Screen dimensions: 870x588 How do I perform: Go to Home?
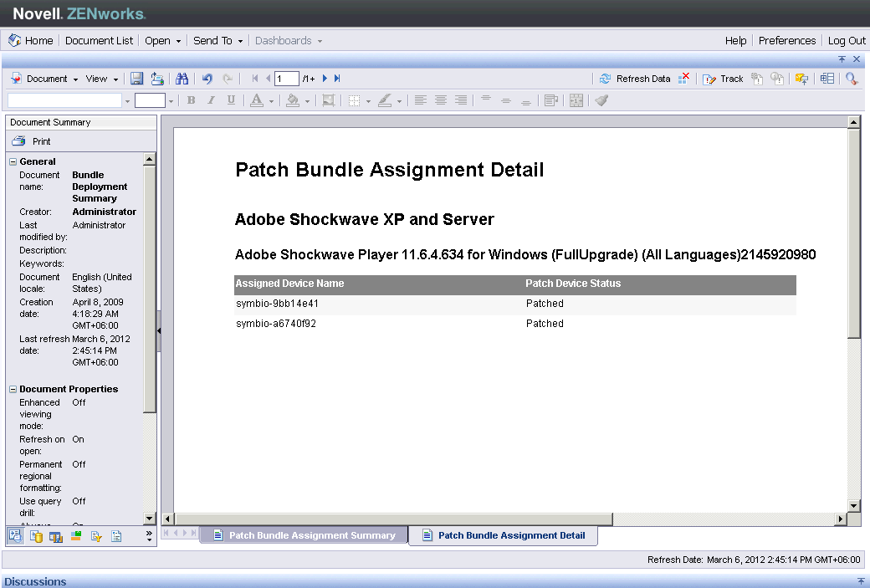[31, 40]
